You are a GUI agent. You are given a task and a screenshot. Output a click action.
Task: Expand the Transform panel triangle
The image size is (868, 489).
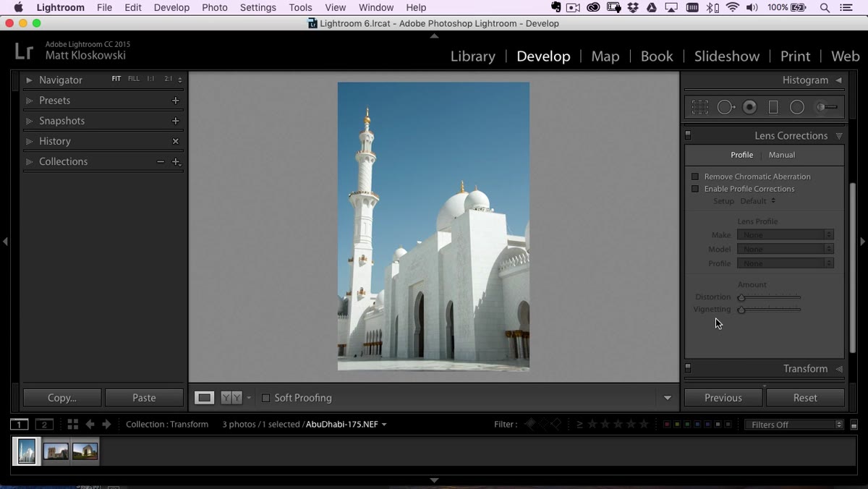coord(839,369)
